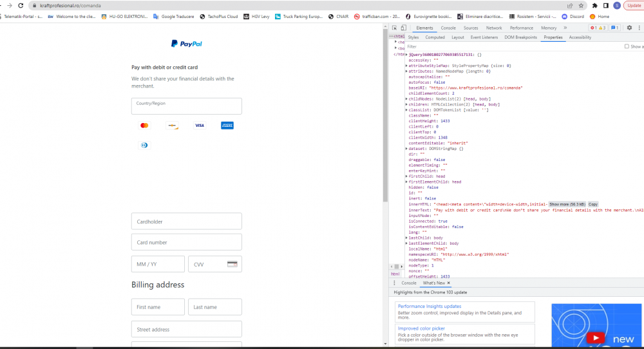Click Copy next to innerHTML value
644x349 pixels.
coord(592,204)
